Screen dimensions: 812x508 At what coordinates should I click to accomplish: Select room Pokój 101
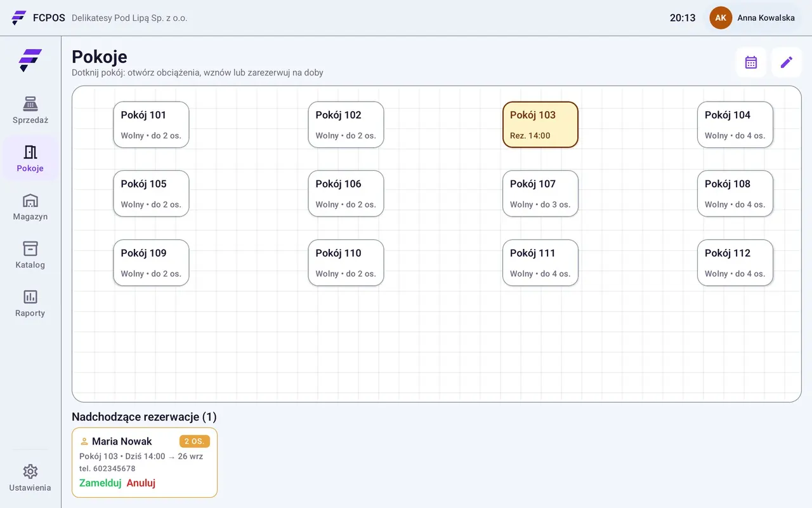[151, 124]
